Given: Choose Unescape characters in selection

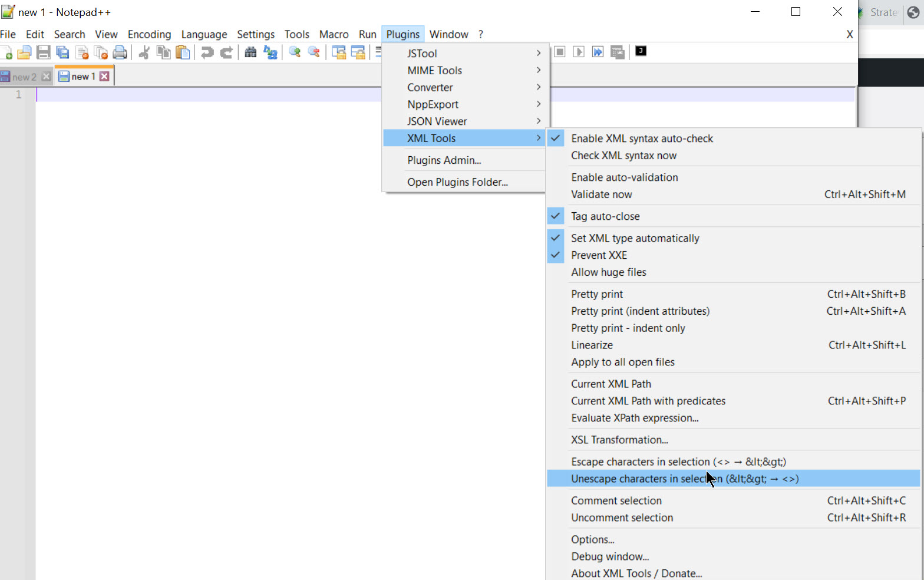Looking at the screenshot, I should [x=734, y=479].
